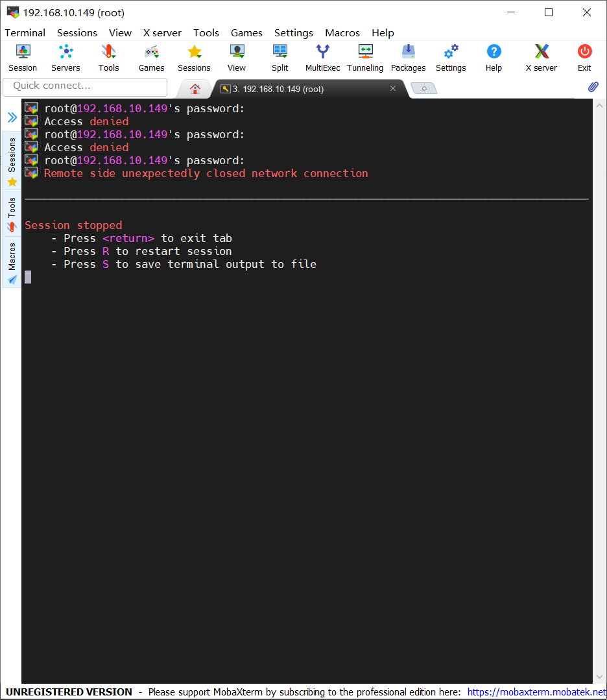Open the Tools side panel tab
The image size is (607, 700).
pyautogui.click(x=12, y=213)
